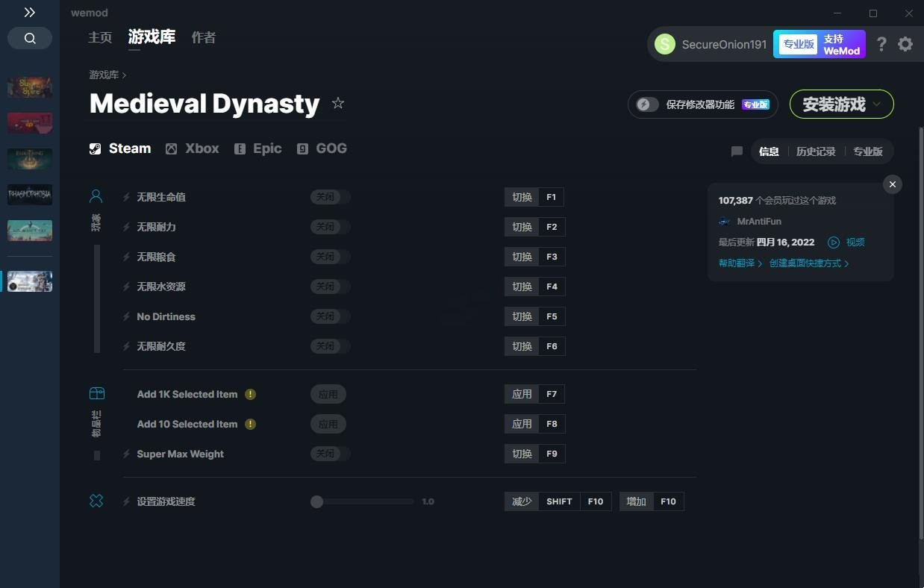Toggle Super Max Weight switch
This screenshot has width=924, height=588.
pyautogui.click(x=330, y=454)
